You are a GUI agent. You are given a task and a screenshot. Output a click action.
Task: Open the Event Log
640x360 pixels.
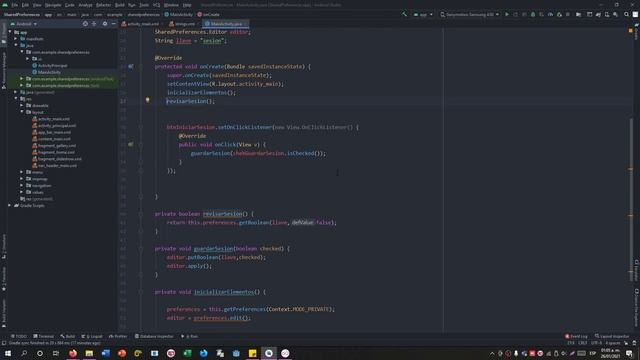click(x=576, y=336)
